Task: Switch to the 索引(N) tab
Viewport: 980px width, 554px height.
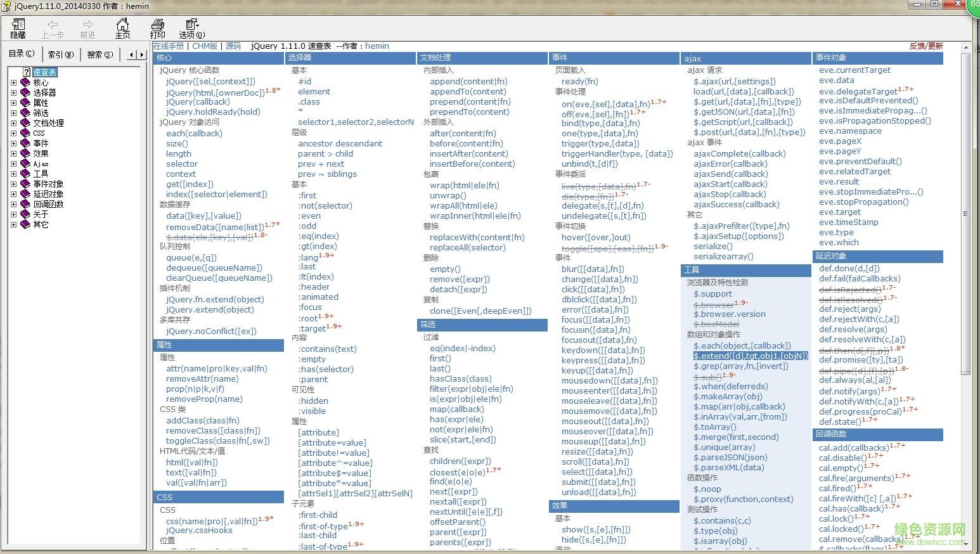Action: click(60, 55)
